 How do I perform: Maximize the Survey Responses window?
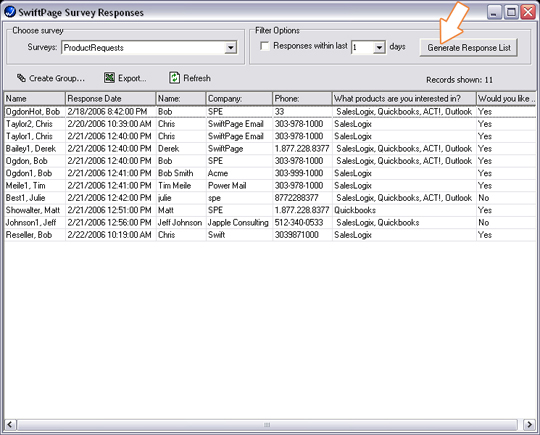point(511,12)
